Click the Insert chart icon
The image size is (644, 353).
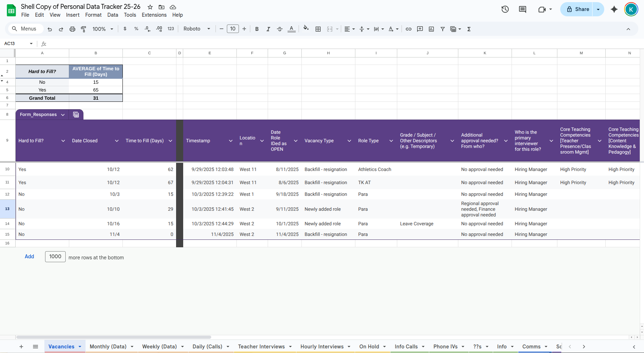coord(431,29)
